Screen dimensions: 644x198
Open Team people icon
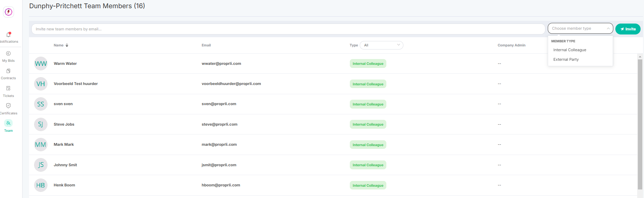9,123
